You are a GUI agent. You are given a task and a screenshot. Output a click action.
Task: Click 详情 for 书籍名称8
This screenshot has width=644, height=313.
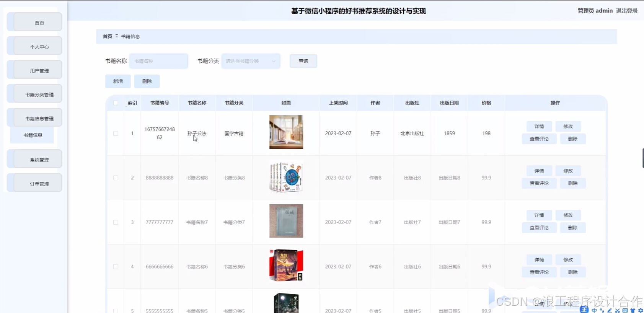pos(539,171)
